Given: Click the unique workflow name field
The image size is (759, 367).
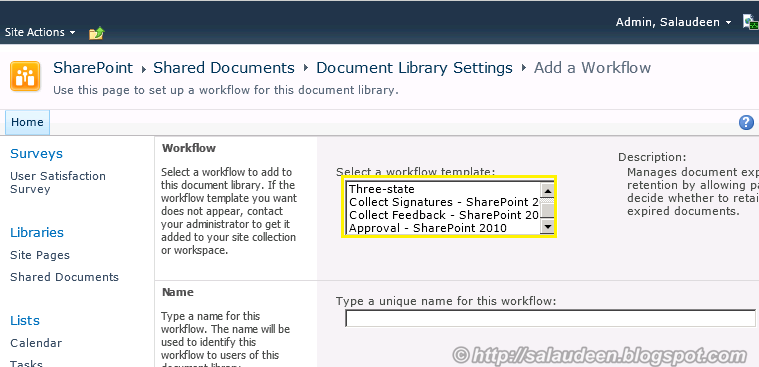Looking at the screenshot, I should pos(550,319).
